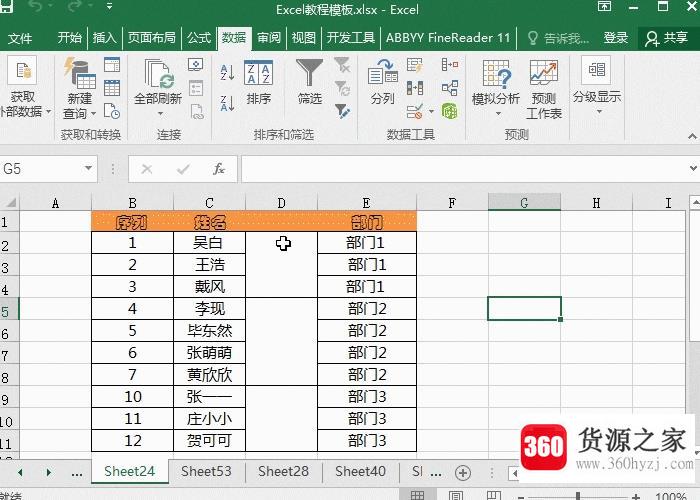
Task: Open the 文件 tab
Action: tap(20, 38)
